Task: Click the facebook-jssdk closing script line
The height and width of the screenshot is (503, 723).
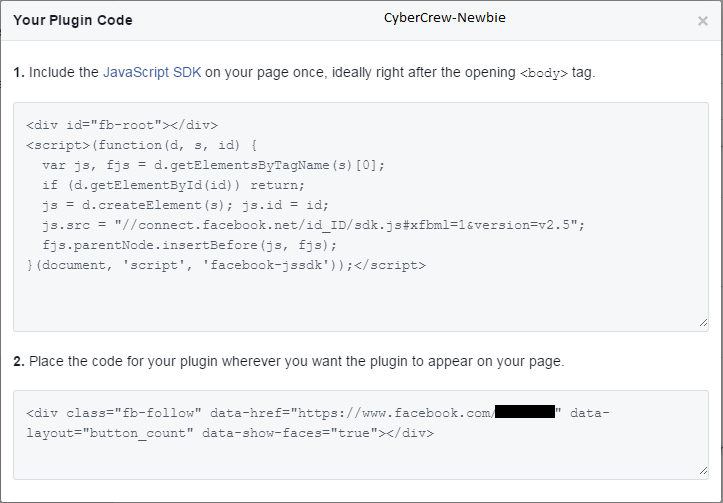Action: tap(226, 265)
